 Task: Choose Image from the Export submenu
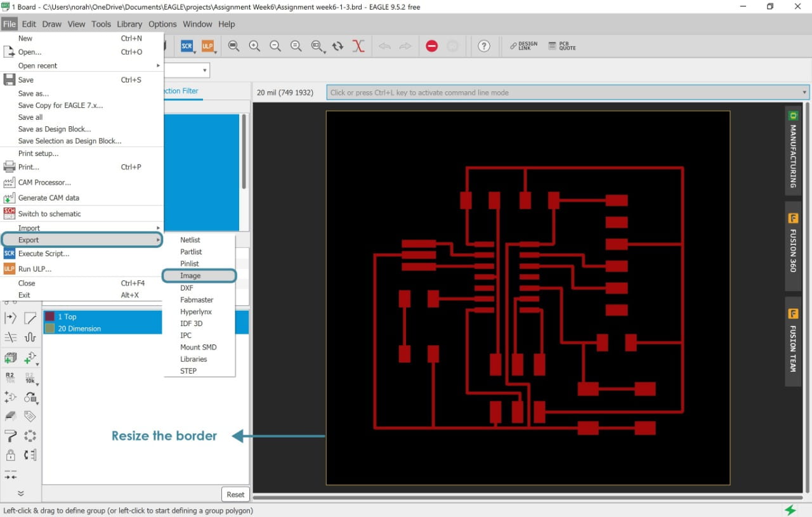199,275
